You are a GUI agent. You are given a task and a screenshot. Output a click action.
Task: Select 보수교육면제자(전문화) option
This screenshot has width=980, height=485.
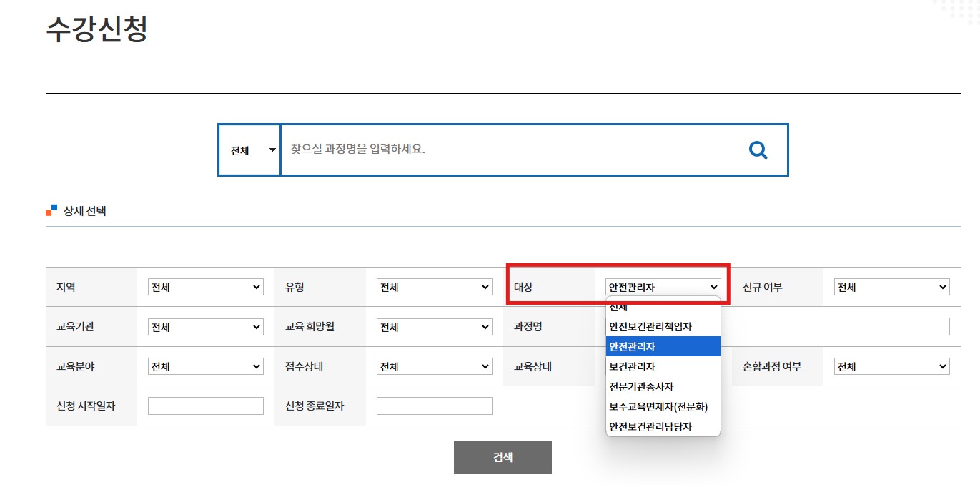coord(663,406)
